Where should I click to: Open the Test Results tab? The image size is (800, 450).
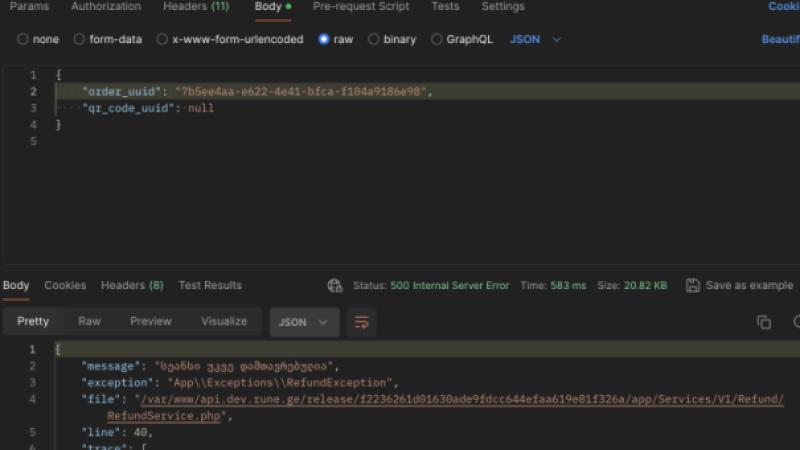pyautogui.click(x=210, y=285)
